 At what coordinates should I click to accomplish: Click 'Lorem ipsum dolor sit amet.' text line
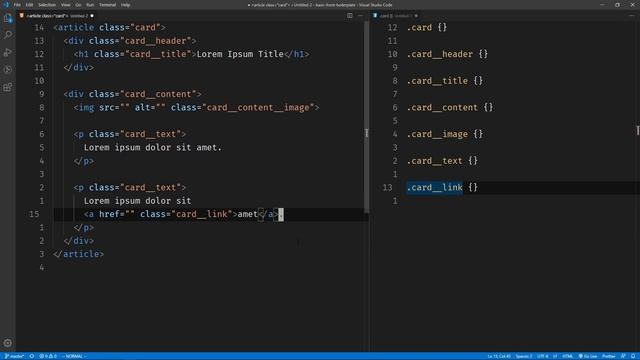pos(153,147)
